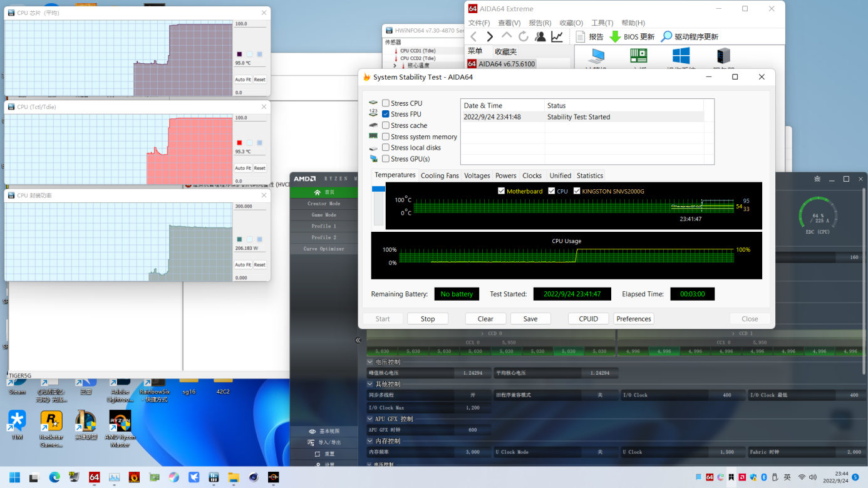Click Microsoft Edge icon in the taskbar

click(54, 477)
